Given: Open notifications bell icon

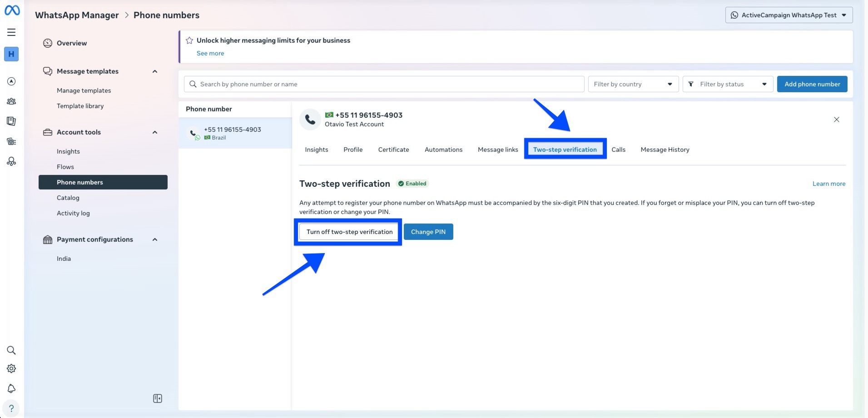Looking at the screenshot, I should click(11, 388).
